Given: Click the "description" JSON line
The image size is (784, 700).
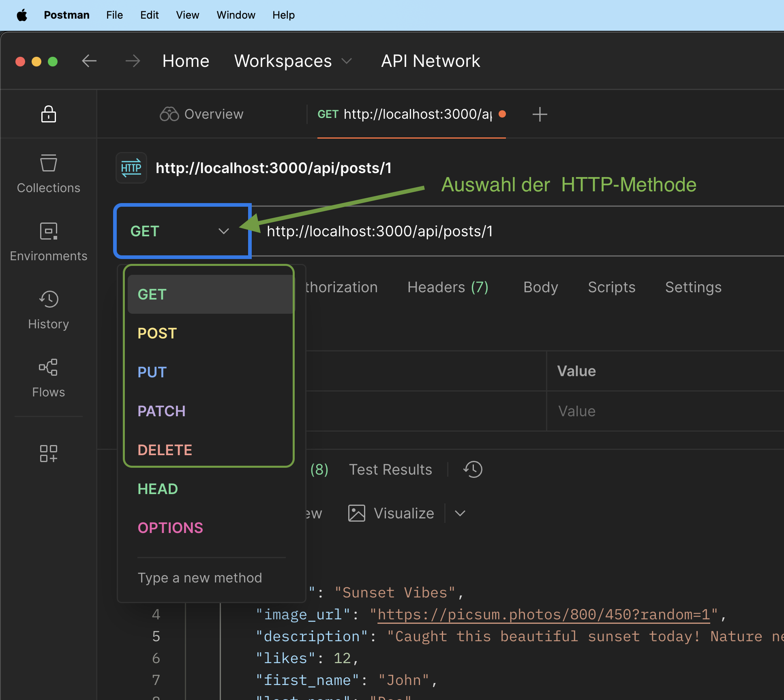Looking at the screenshot, I should [520, 636].
